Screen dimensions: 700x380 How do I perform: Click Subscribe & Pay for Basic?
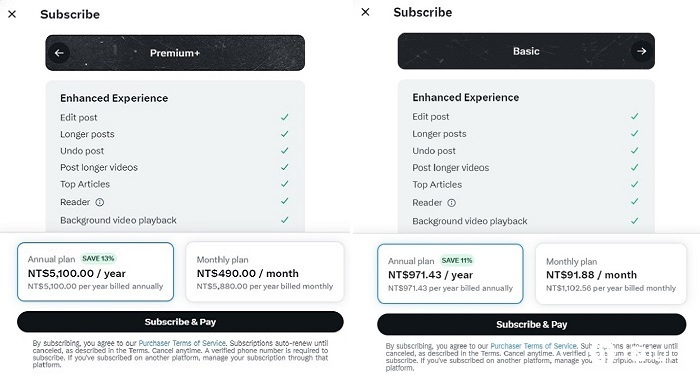pos(532,324)
